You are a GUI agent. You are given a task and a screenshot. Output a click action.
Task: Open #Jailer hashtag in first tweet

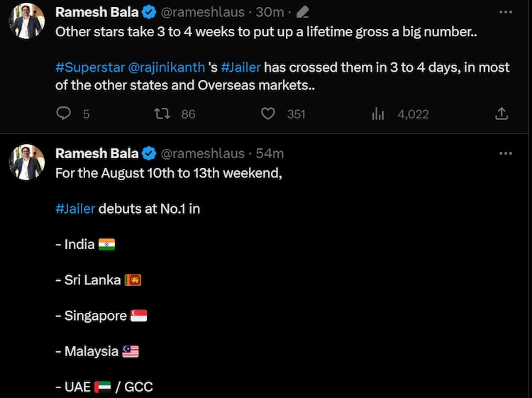point(240,69)
